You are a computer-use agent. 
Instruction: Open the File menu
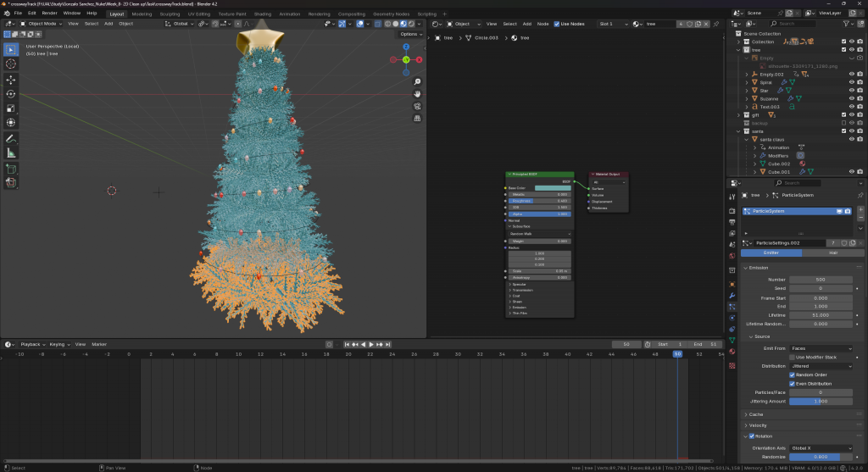point(18,14)
